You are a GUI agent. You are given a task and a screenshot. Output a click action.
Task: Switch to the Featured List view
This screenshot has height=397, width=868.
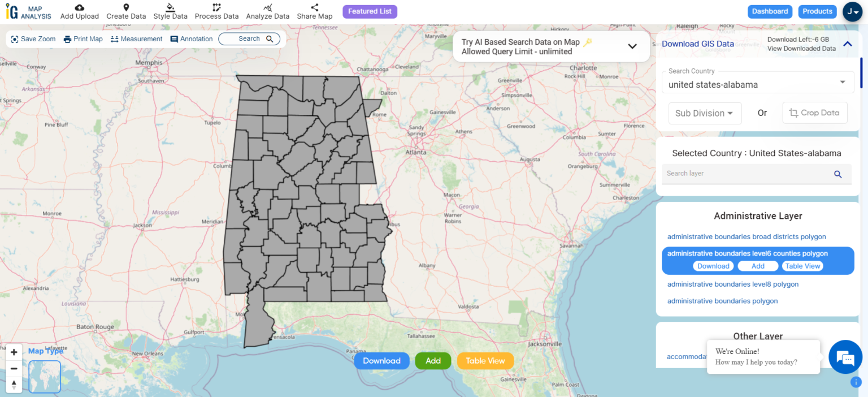pos(370,11)
